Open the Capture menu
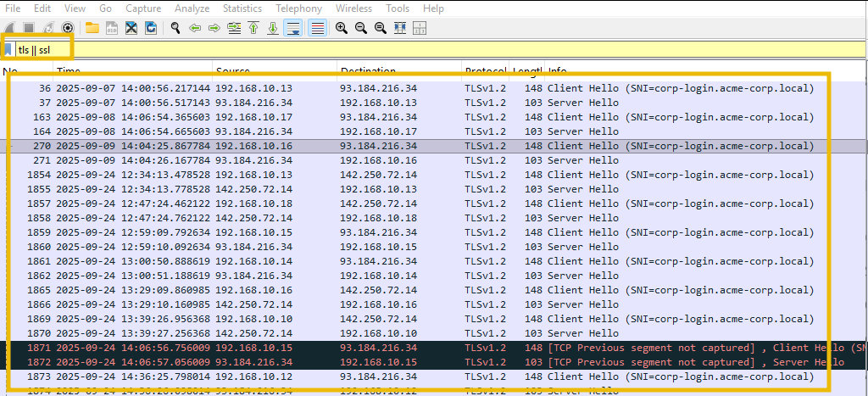 pos(143,8)
